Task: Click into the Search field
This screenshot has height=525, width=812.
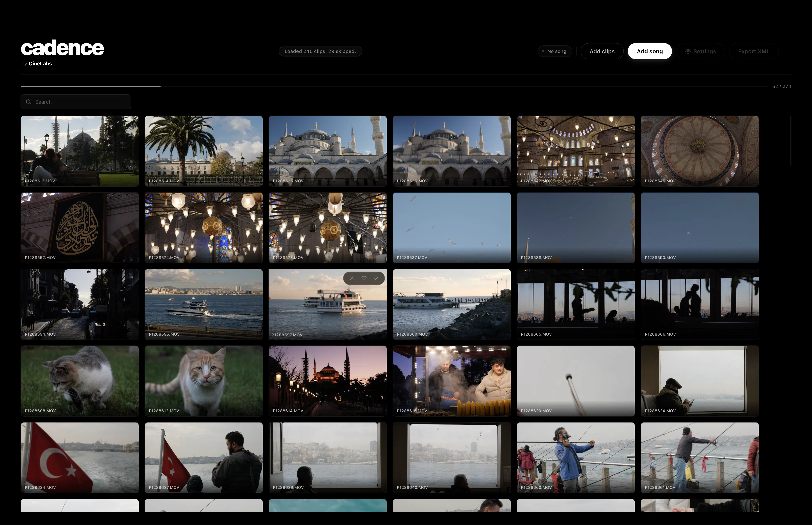Action: pos(76,102)
